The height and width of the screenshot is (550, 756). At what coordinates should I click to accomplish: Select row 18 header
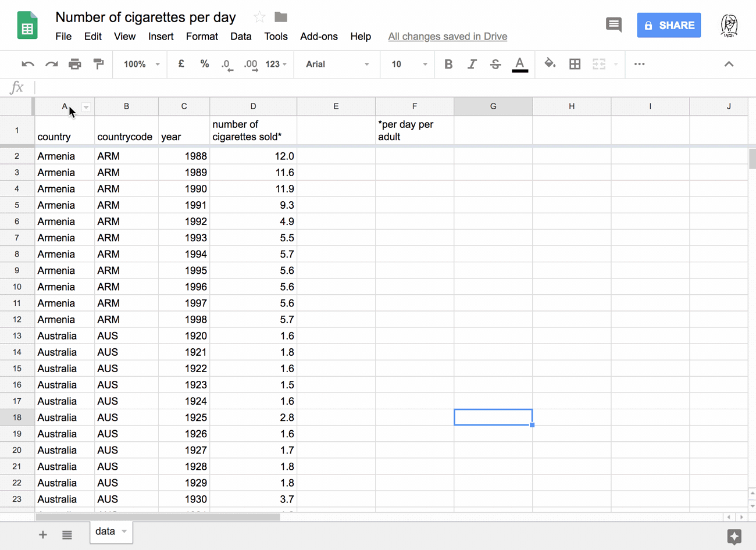pos(17,417)
